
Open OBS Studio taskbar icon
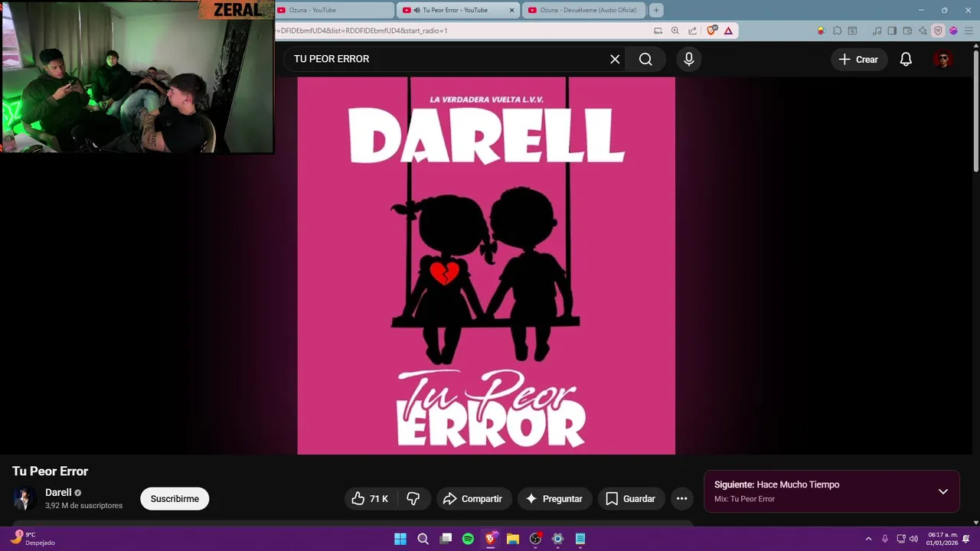click(x=535, y=539)
